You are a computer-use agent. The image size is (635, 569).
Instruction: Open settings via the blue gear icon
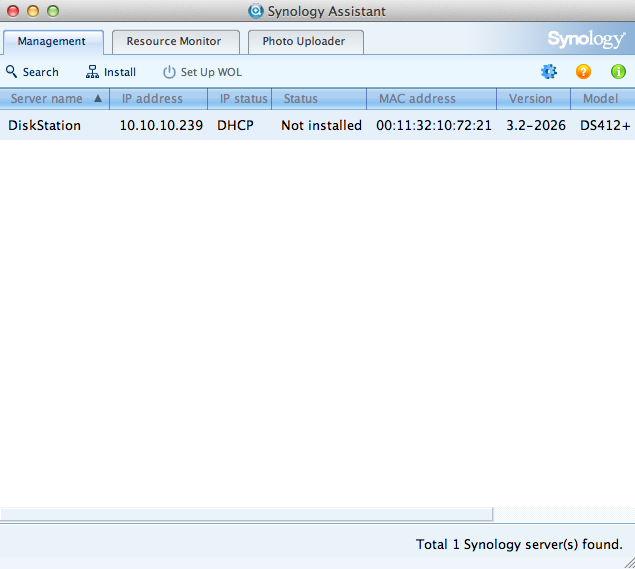point(549,72)
